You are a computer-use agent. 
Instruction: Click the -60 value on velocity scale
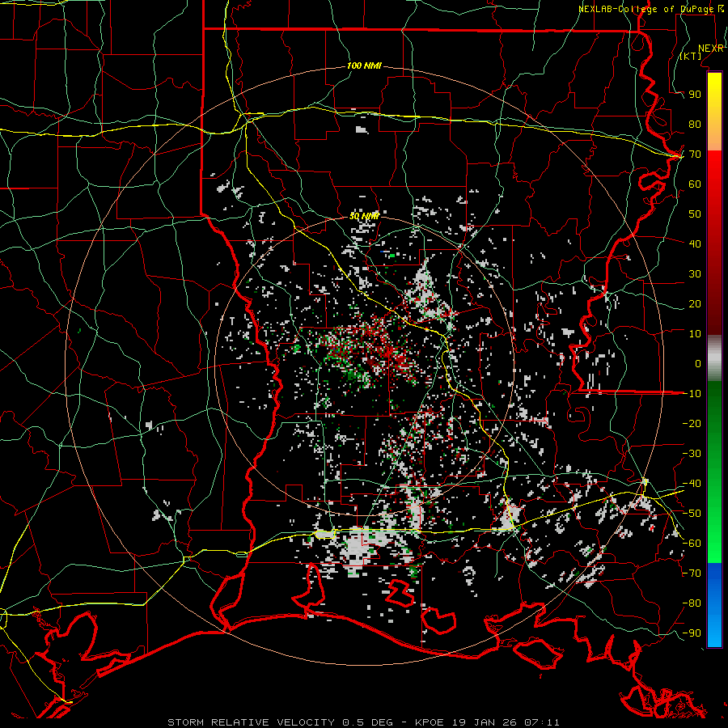coord(692,544)
